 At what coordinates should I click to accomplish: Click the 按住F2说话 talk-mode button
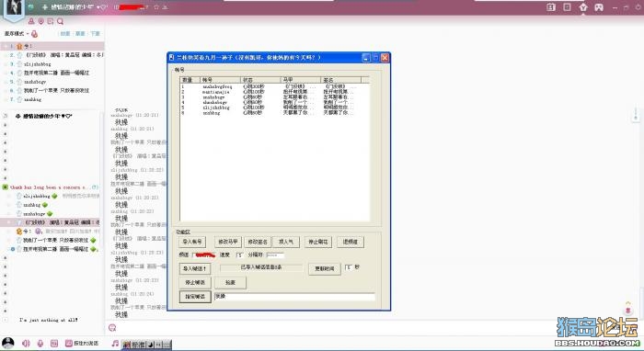tap(82, 344)
